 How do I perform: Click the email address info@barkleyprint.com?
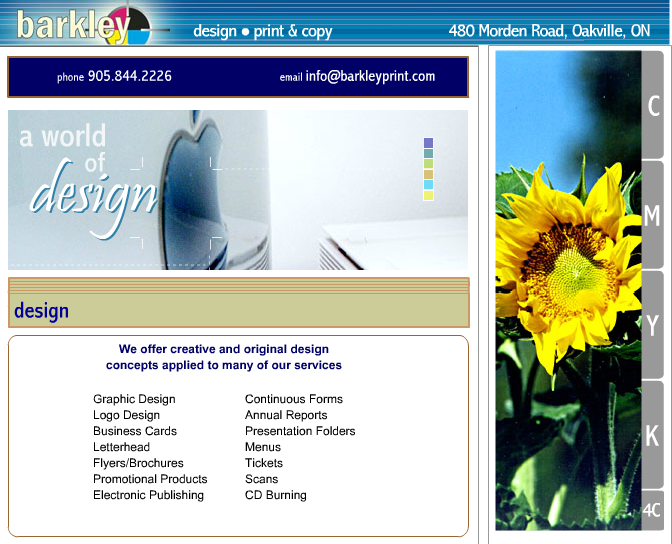click(x=370, y=76)
